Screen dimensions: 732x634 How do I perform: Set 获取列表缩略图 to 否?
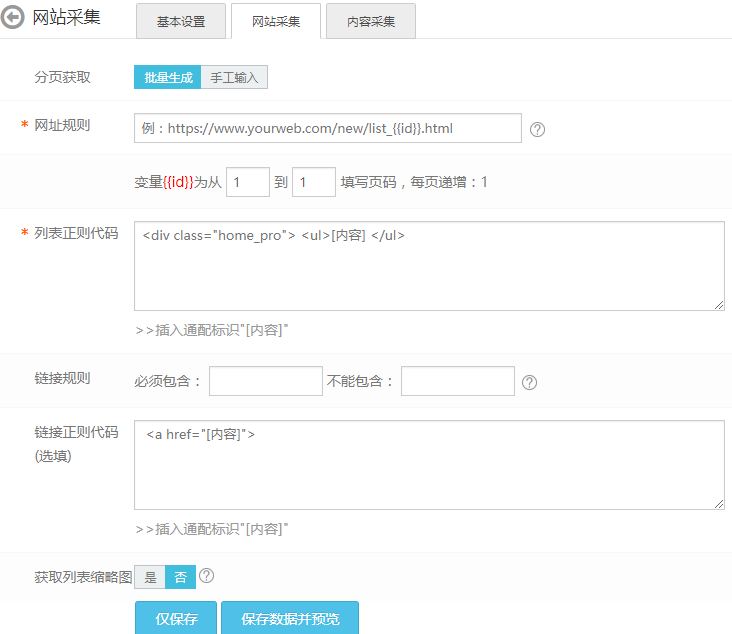pyautogui.click(x=180, y=577)
